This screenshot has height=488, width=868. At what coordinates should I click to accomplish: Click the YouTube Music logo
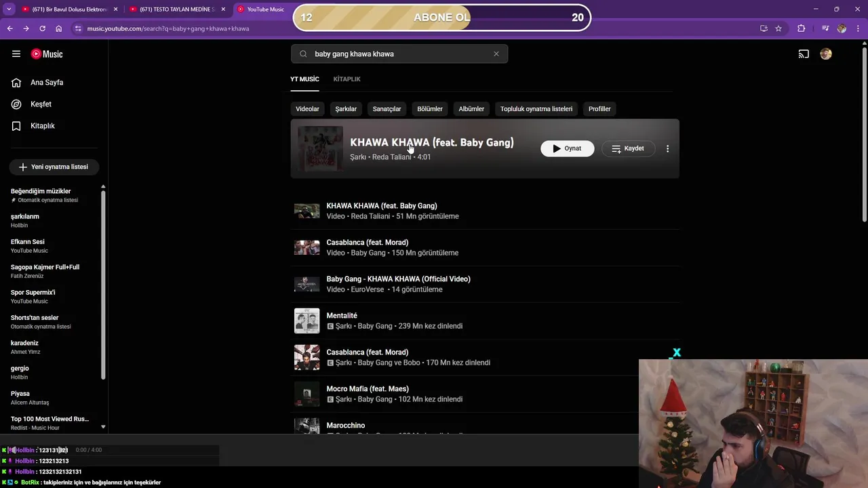coord(47,54)
